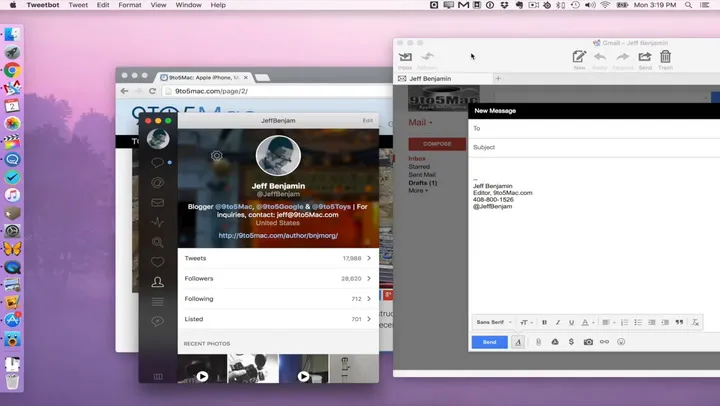Expand the Tweets row chevron

[369, 258]
